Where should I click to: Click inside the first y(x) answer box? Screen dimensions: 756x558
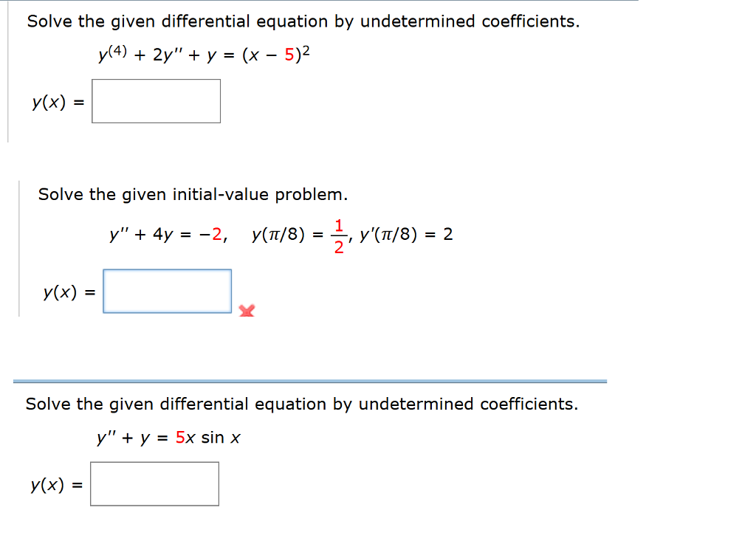click(x=155, y=100)
